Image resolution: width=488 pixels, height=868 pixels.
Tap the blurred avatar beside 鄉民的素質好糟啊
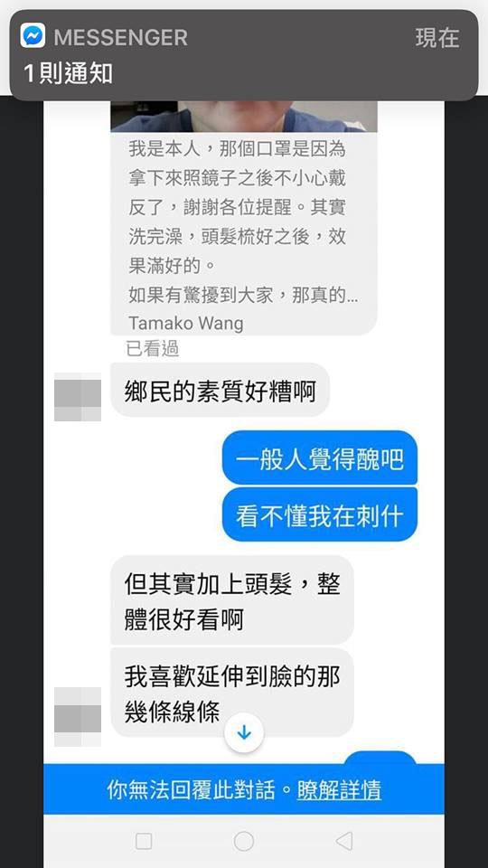pyautogui.click(x=78, y=397)
